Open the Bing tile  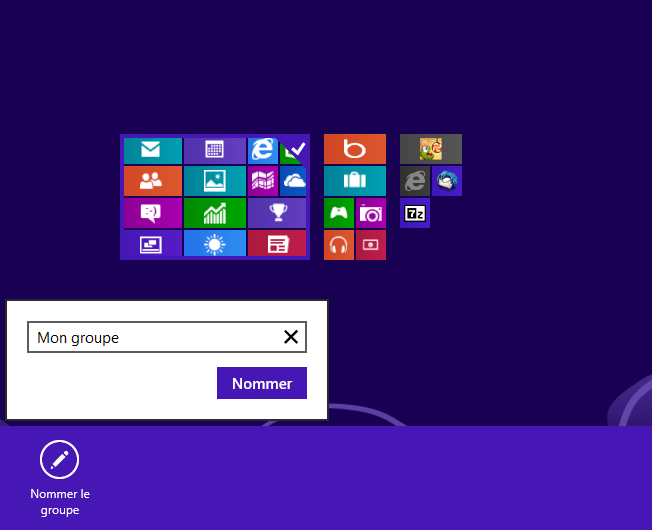pos(355,149)
